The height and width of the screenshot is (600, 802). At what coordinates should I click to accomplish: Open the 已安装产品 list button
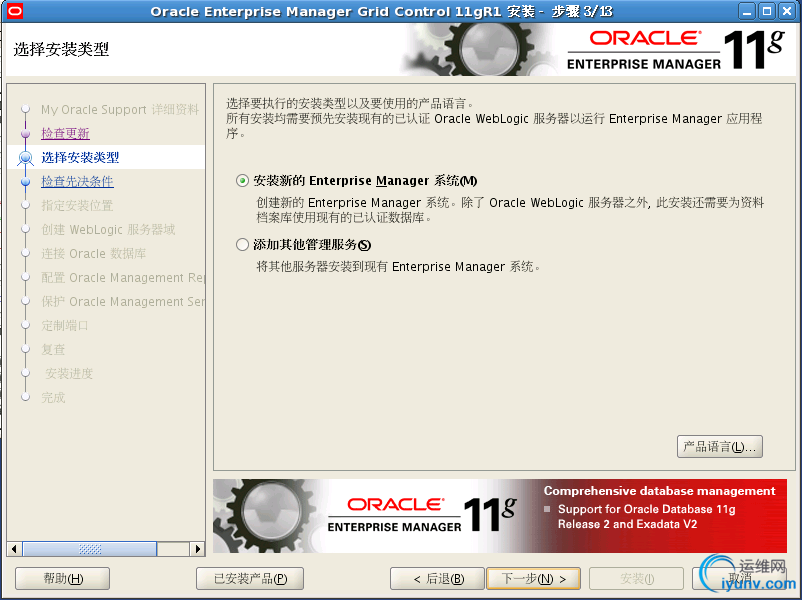250,579
